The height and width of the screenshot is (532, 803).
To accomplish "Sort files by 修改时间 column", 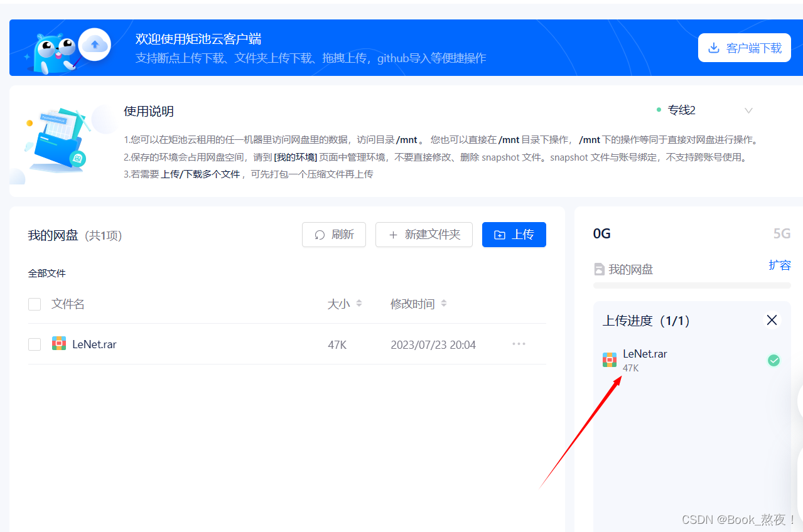I will pos(419,304).
